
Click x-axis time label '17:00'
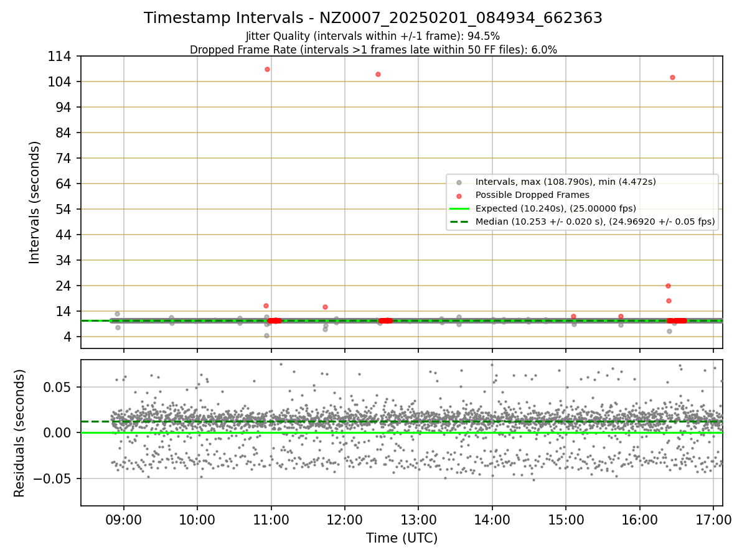tap(713, 520)
